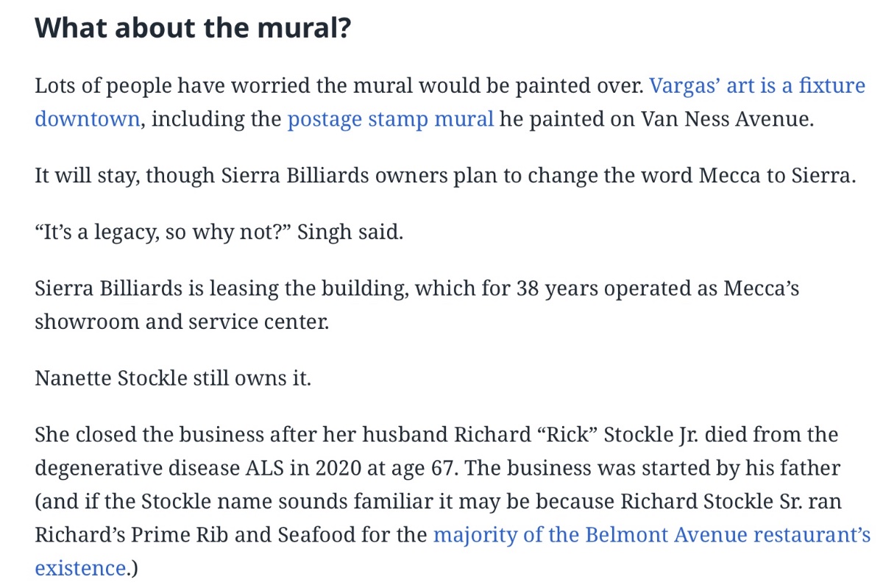This screenshot has width=883, height=588.
Task: Click the paragraph starting "It will stay, though"
Action: pyautogui.click(x=446, y=177)
